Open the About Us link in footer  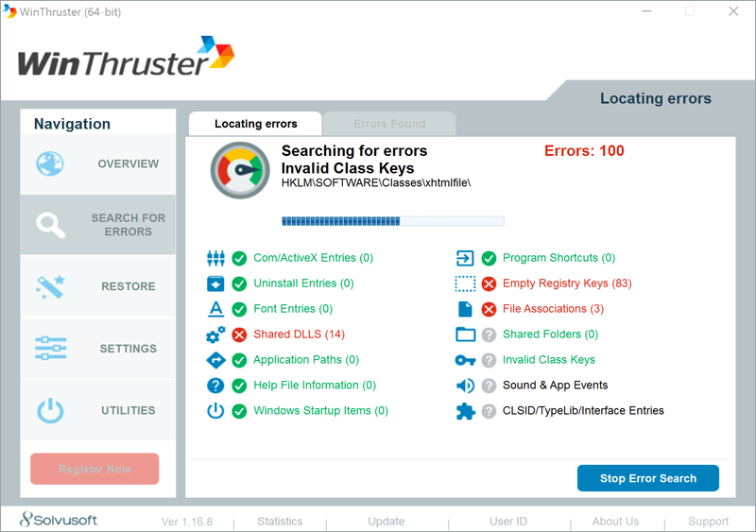[x=615, y=522]
